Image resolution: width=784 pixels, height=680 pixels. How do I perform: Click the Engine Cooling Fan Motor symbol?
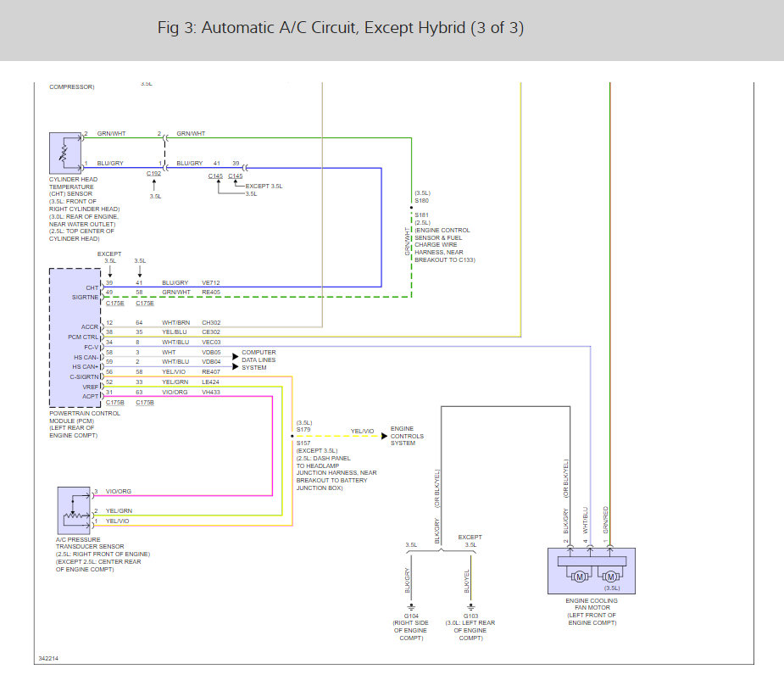(592, 571)
